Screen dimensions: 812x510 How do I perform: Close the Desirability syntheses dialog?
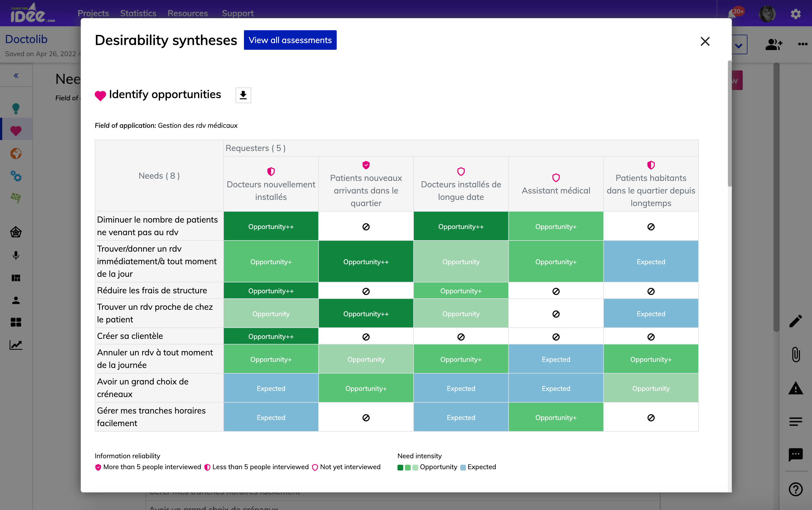pyautogui.click(x=705, y=41)
